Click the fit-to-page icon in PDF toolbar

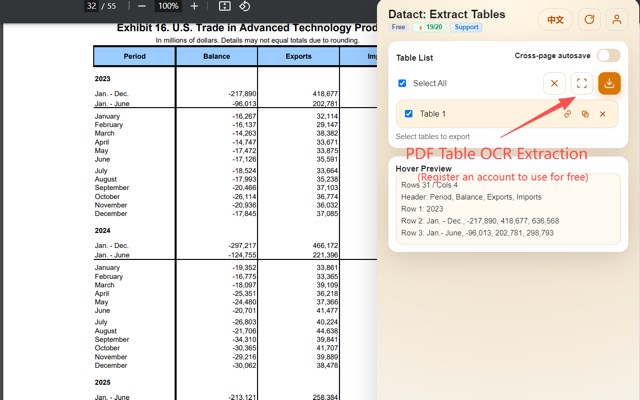coord(224,6)
